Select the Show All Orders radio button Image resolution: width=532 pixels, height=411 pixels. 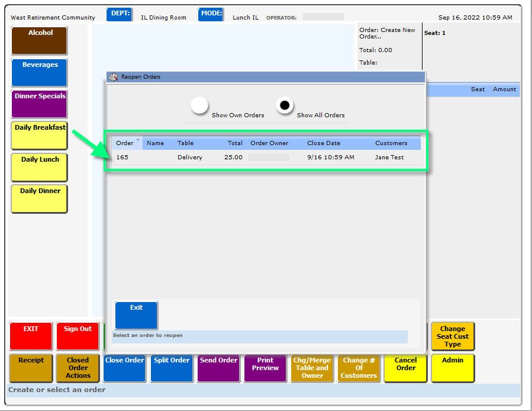[x=285, y=105]
